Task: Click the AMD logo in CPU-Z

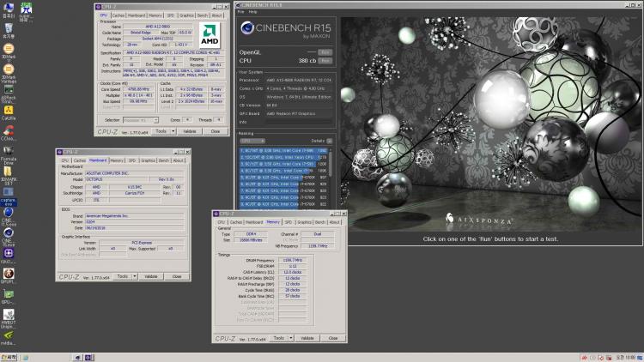Action: pyautogui.click(x=210, y=35)
